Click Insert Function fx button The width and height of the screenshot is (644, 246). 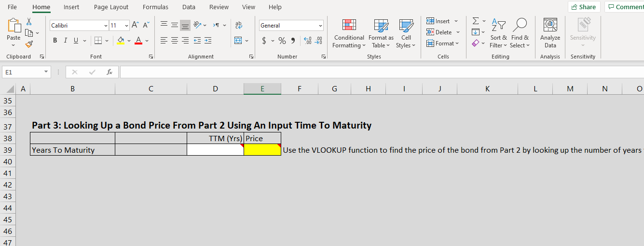[x=110, y=72]
